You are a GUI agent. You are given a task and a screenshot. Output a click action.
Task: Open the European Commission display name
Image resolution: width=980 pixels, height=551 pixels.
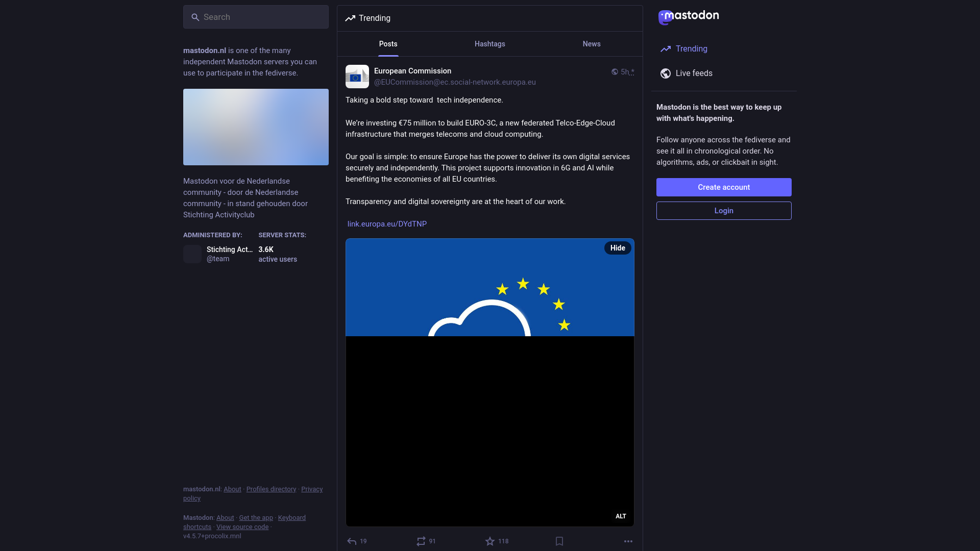(412, 71)
